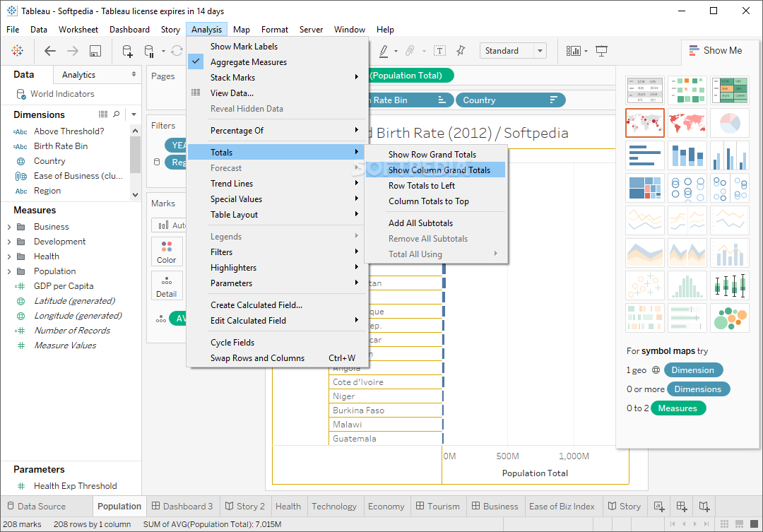
Task: Add new data source icon
Action: point(127,51)
